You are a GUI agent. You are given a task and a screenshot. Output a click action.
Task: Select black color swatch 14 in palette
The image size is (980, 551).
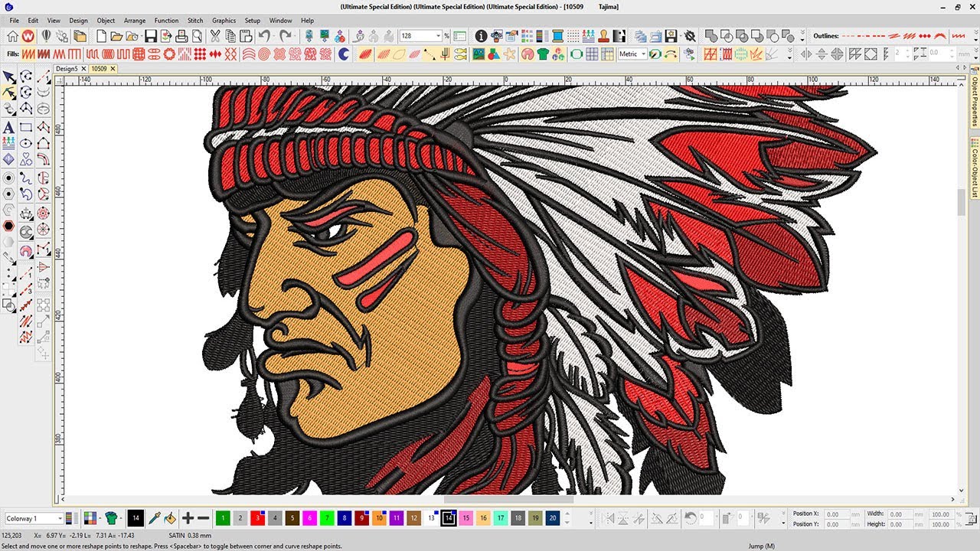[x=449, y=518]
